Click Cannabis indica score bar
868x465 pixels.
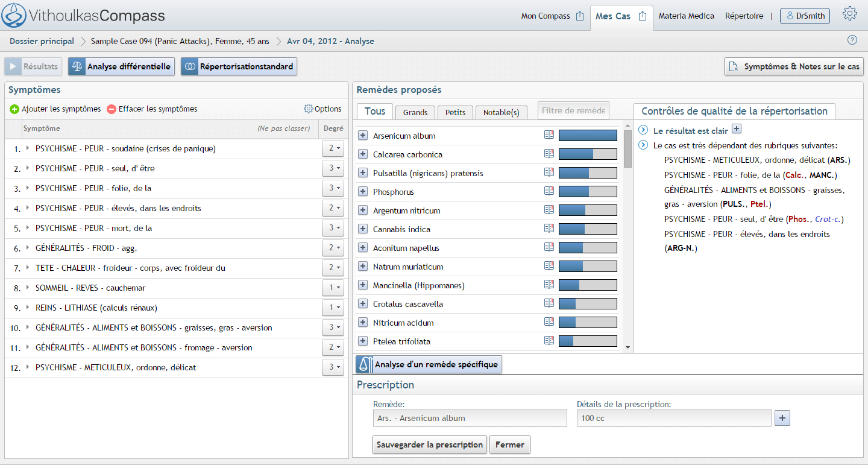pyautogui.click(x=588, y=229)
